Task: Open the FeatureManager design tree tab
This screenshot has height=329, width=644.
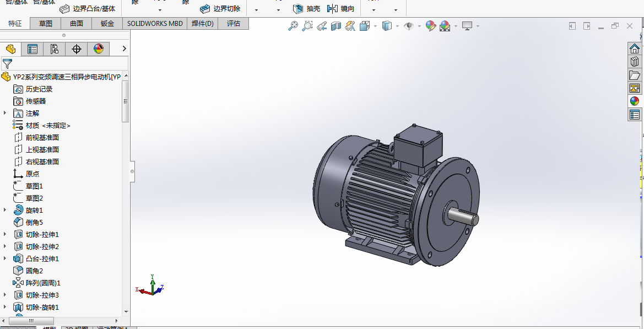Action: pos(10,49)
